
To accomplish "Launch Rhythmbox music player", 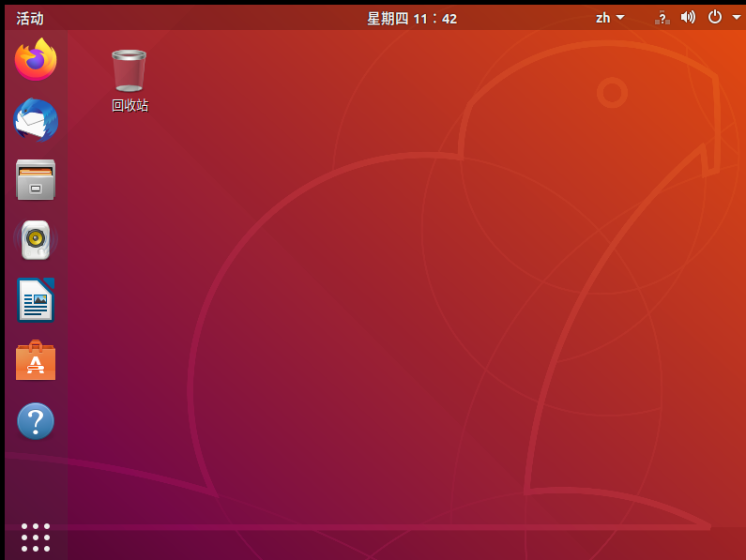I will (36, 240).
